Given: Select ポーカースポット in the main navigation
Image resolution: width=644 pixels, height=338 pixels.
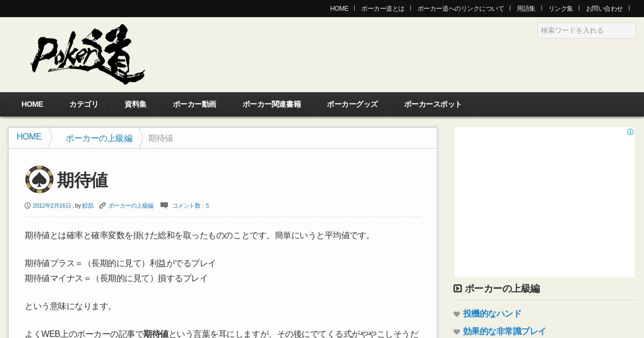Looking at the screenshot, I should 433,105.
